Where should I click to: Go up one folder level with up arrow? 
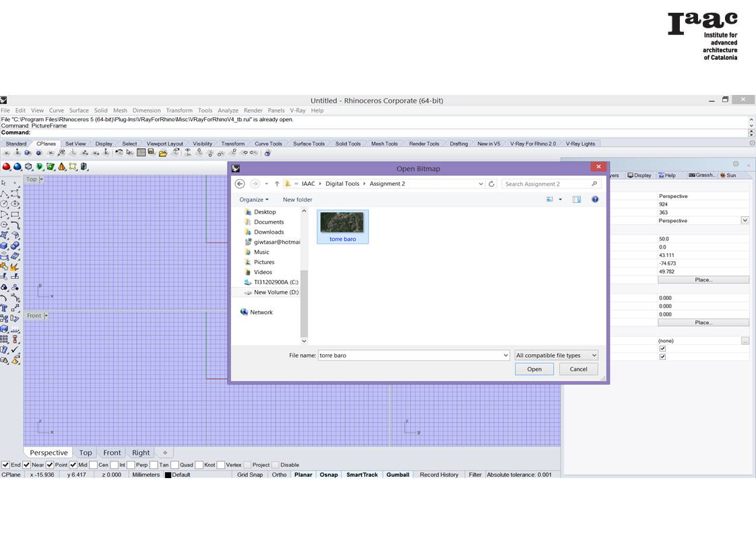click(x=277, y=184)
